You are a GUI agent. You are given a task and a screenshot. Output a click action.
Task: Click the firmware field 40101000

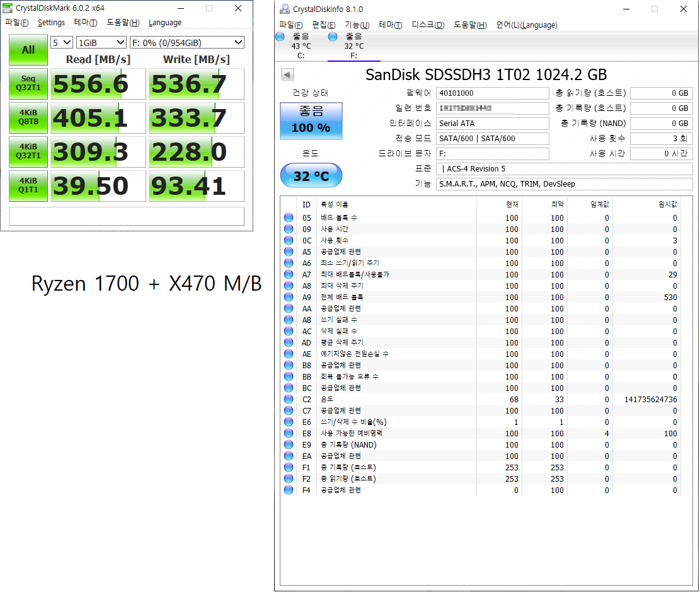(493, 93)
